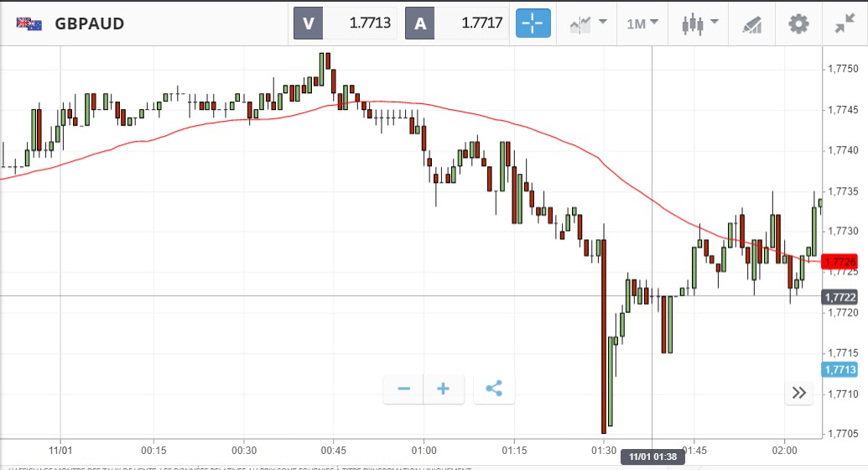This screenshot has height=470, width=868.
Task: Open the candlestick chart type dropdown
Action: click(700, 23)
